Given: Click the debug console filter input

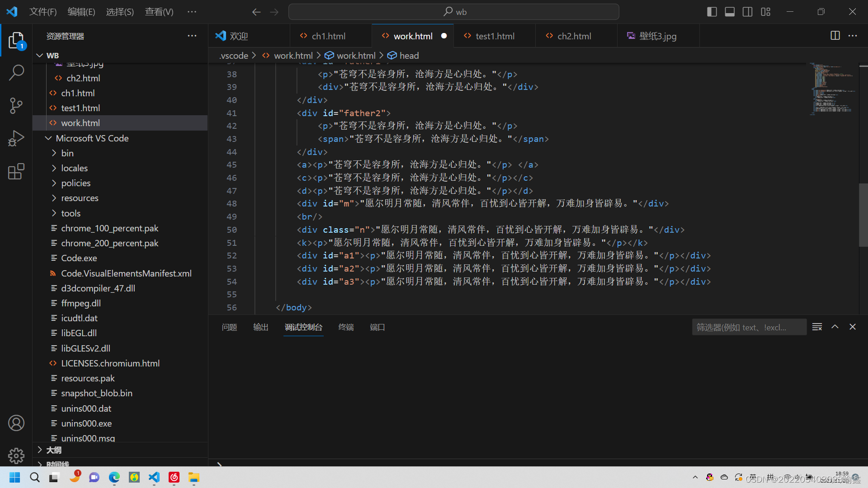Looking at the screenshot, I should 749,327.
